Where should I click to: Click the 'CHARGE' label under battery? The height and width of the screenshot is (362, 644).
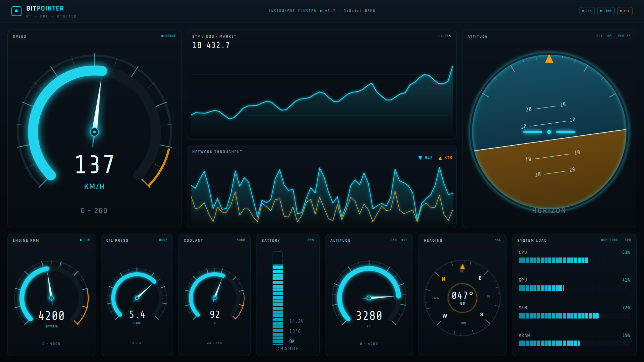pyautogui.click(x=287, y=349)
